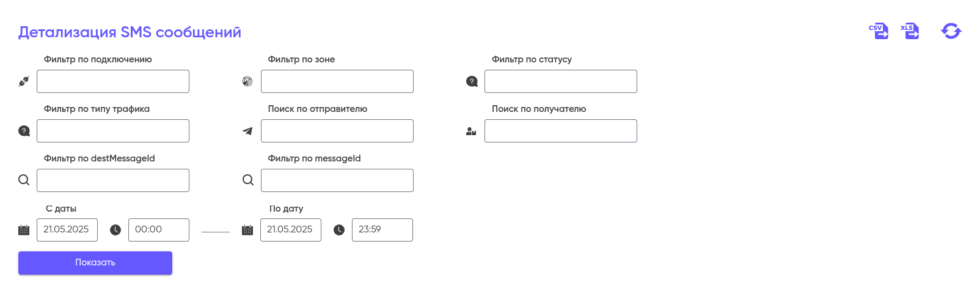Click the magnifier icon beside destMessageId filter

[24, 180]
